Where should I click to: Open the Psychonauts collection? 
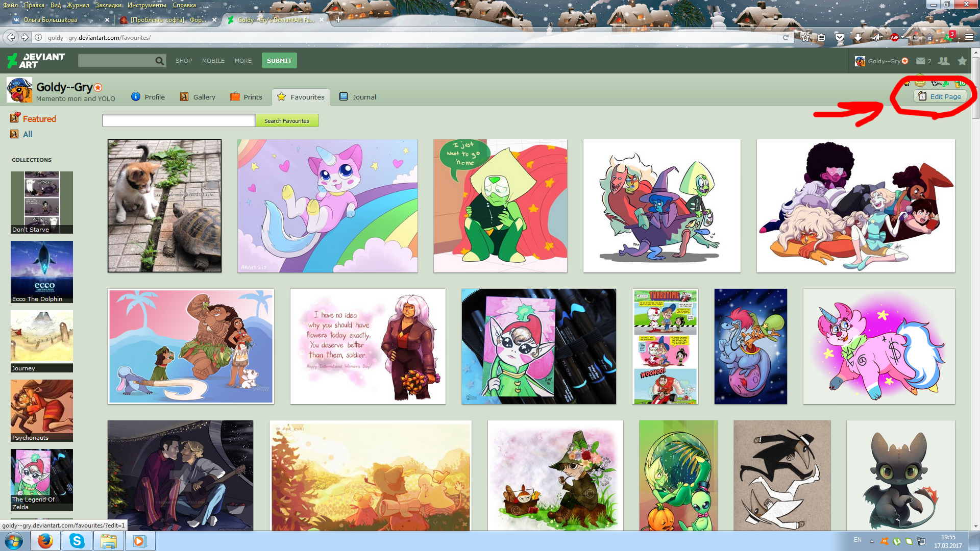pyautogui.click(x=42, y=411)
